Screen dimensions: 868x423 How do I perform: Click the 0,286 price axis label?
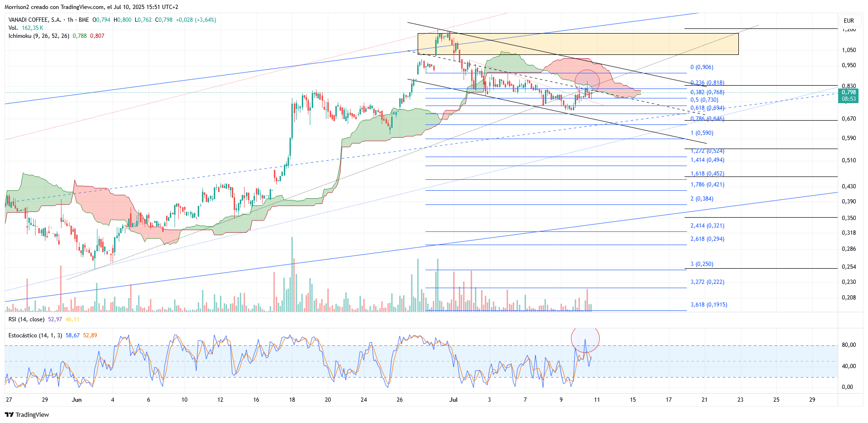[x=849, y=249]
